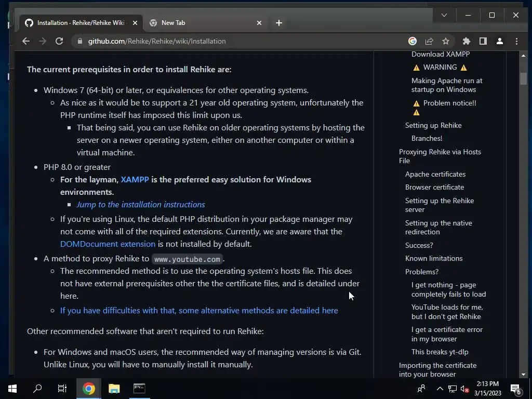Screen dimensions: 532x399
Task: Open the Branches! sidebar link
Action: pyautogui.click(x=427, y=138)
